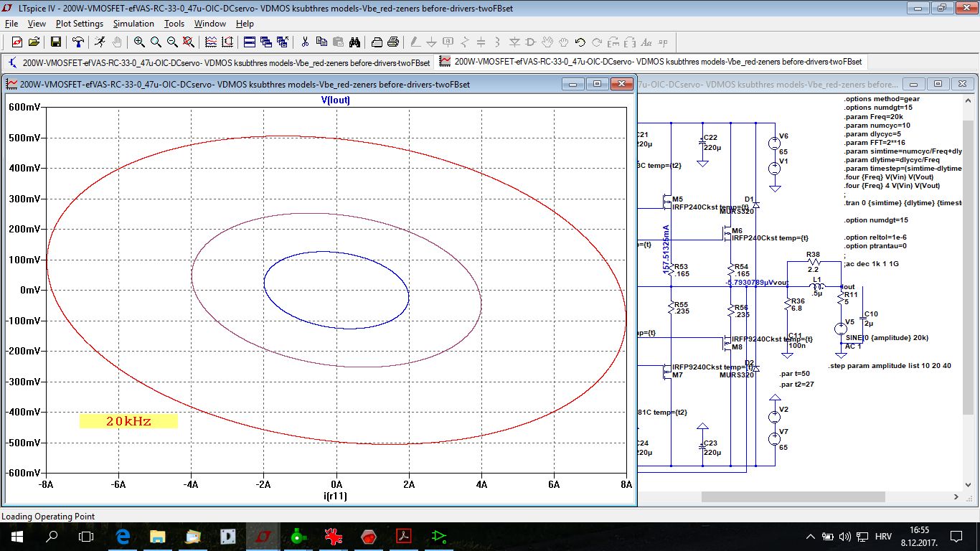Cascade windows using toolbar icon

click(266, 42)
